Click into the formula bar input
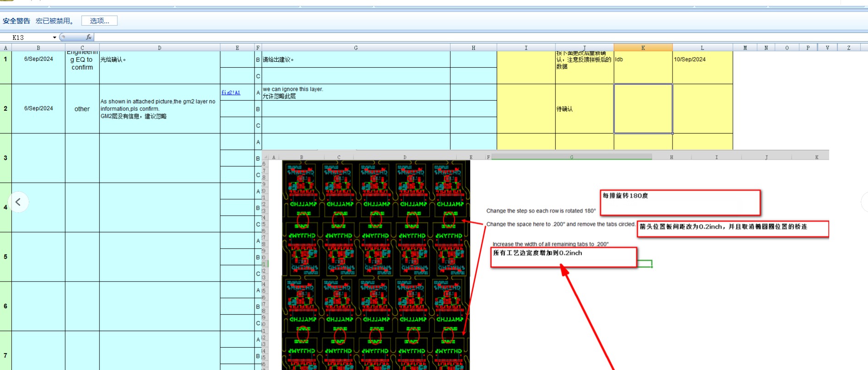The height and width of the screenshot is (370, 868). tap(481, 38)
